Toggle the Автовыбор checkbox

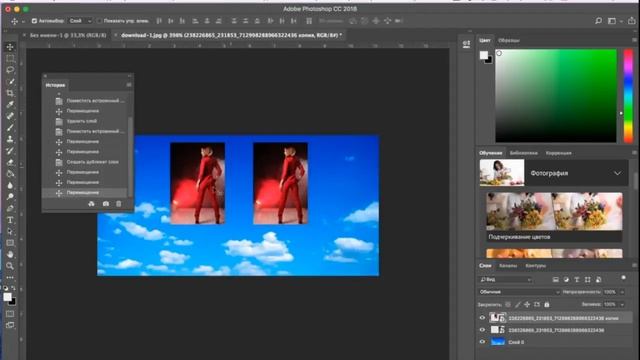pos(34,21)
